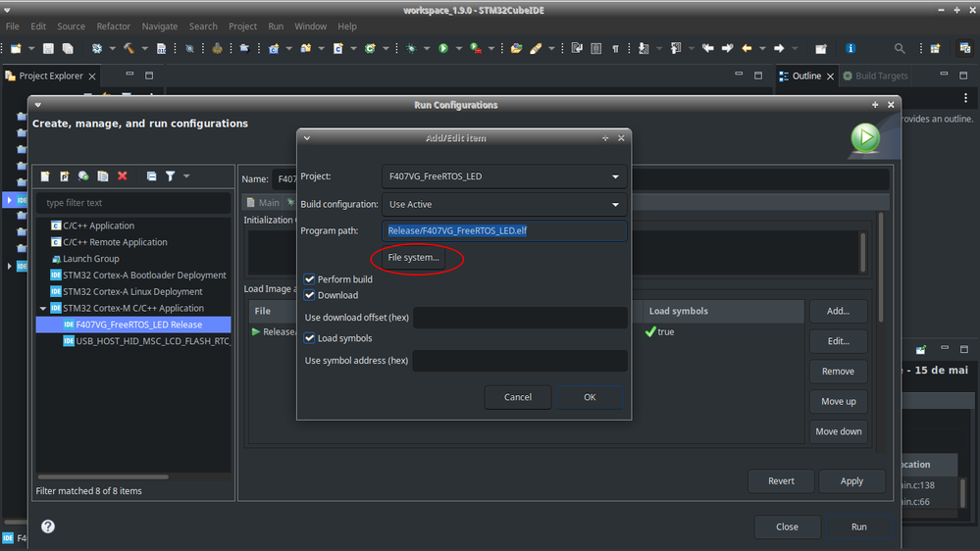Click the Apply button
The height and width of the screenshot is (551, 980).
pyautogui.click(x=851, y=481)
